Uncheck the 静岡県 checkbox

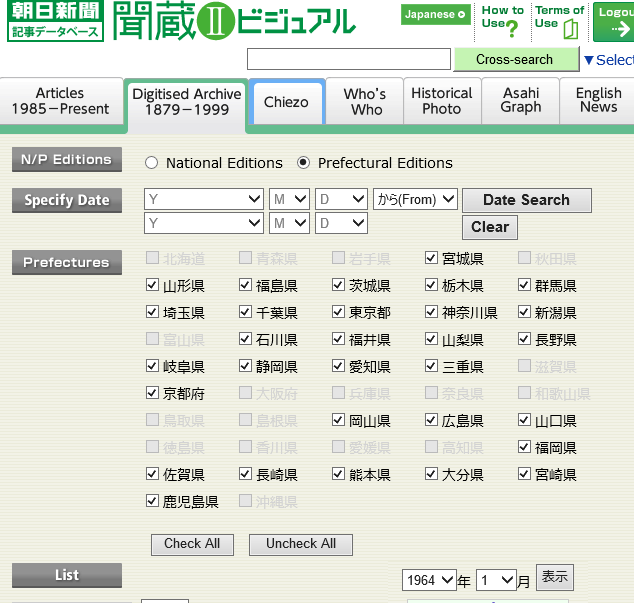tap(245, 366)
